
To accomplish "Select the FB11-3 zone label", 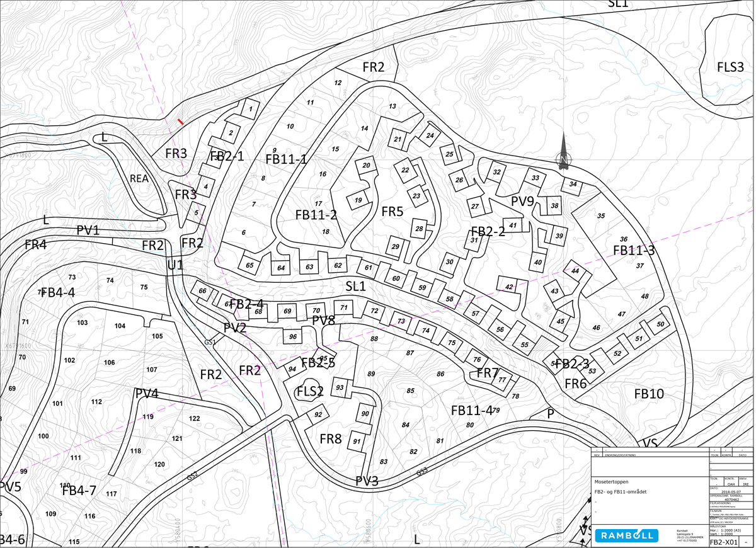I will tap(634, 251).
